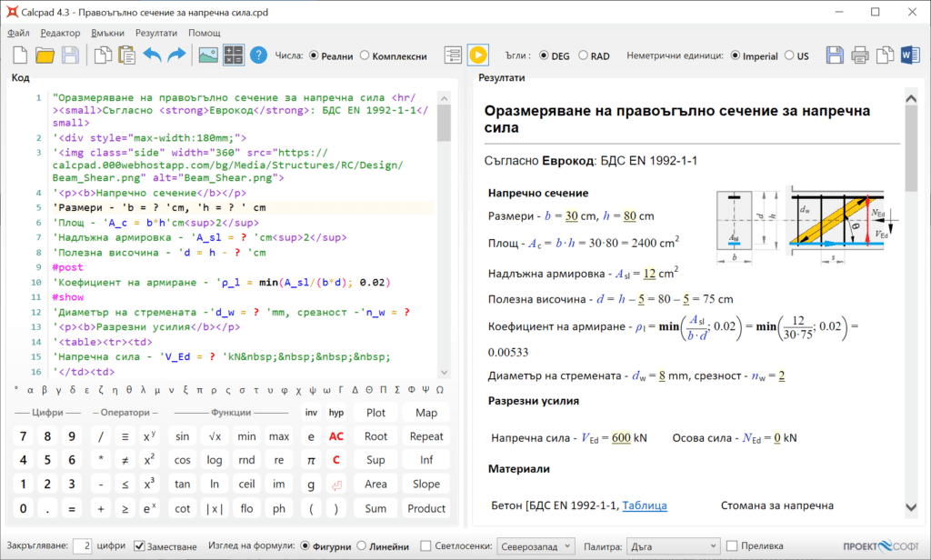Redo the last edit

177,55
